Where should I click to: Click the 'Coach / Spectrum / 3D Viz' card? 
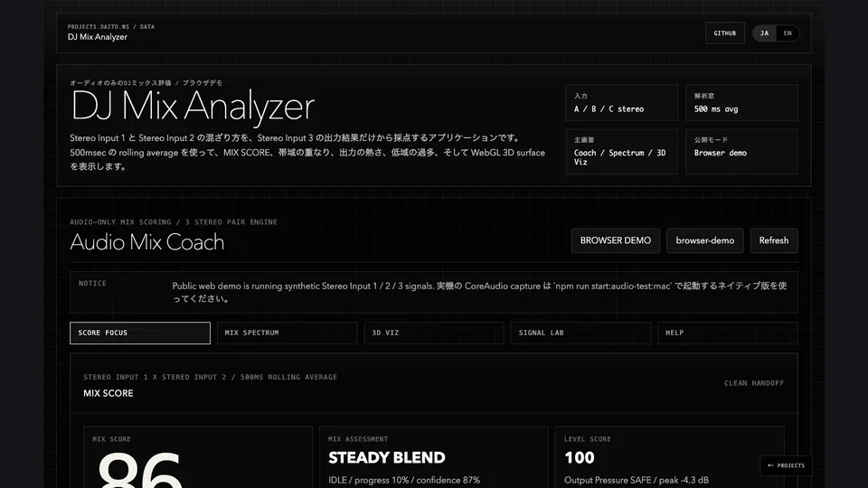(x=622, y=152)
